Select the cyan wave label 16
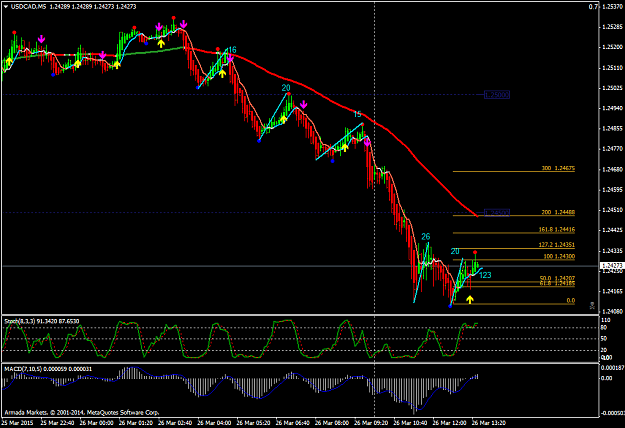The height and width of the screenshot is (428, 625). [232, 50]
